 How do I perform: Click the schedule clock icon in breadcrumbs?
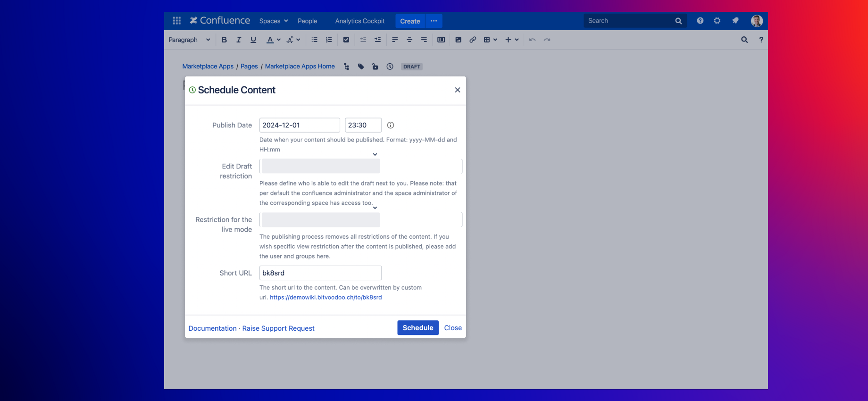coord(390,67)
